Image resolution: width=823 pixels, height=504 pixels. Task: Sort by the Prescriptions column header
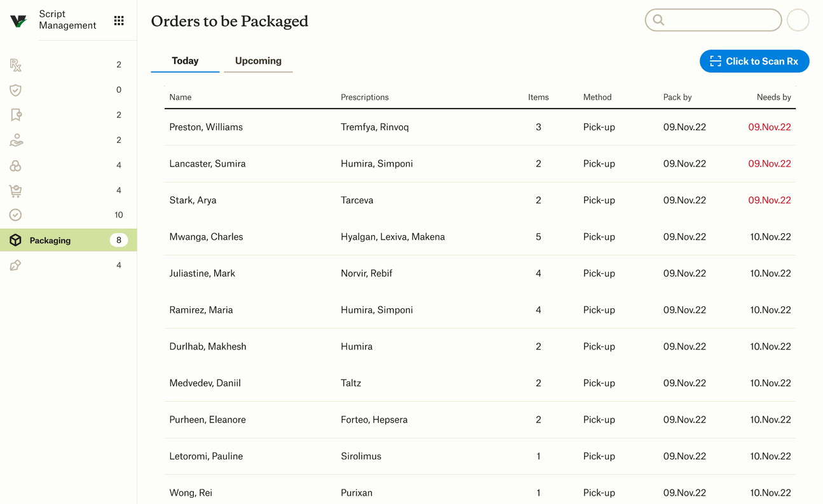click(x=365, y=97)
